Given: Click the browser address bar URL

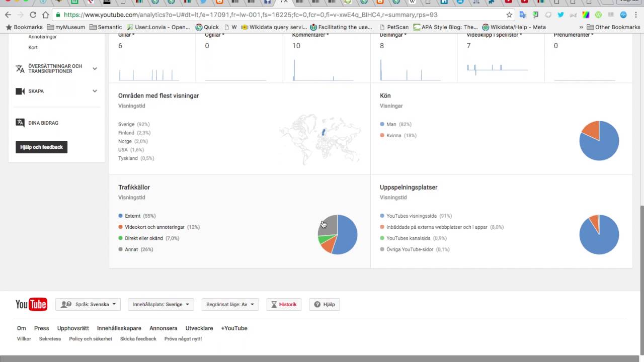Looking at the screenshot, I should [x=251, y=15].
